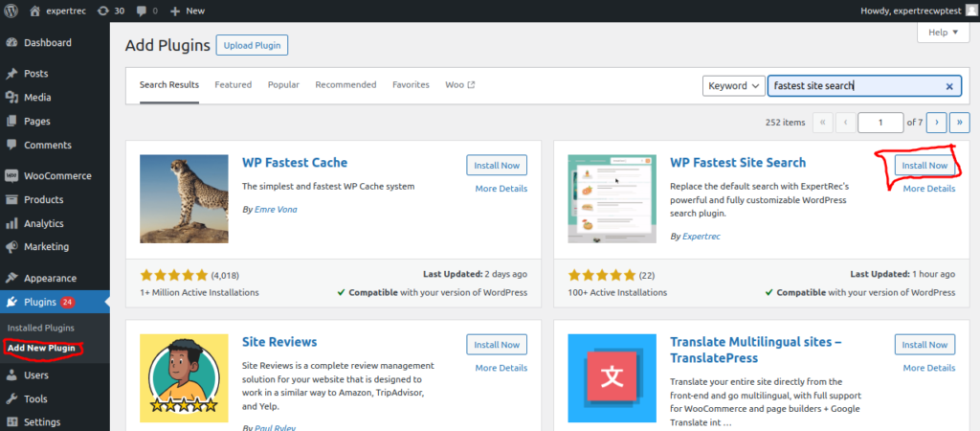Go to next page of results

tap(936, 123)
